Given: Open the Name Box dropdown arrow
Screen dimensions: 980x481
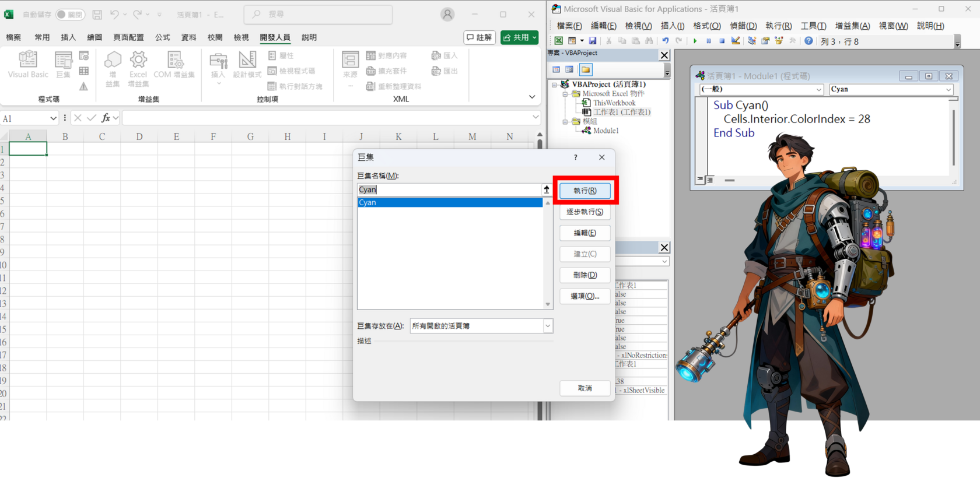Looking at the screenshot, I should coord(53,118).
